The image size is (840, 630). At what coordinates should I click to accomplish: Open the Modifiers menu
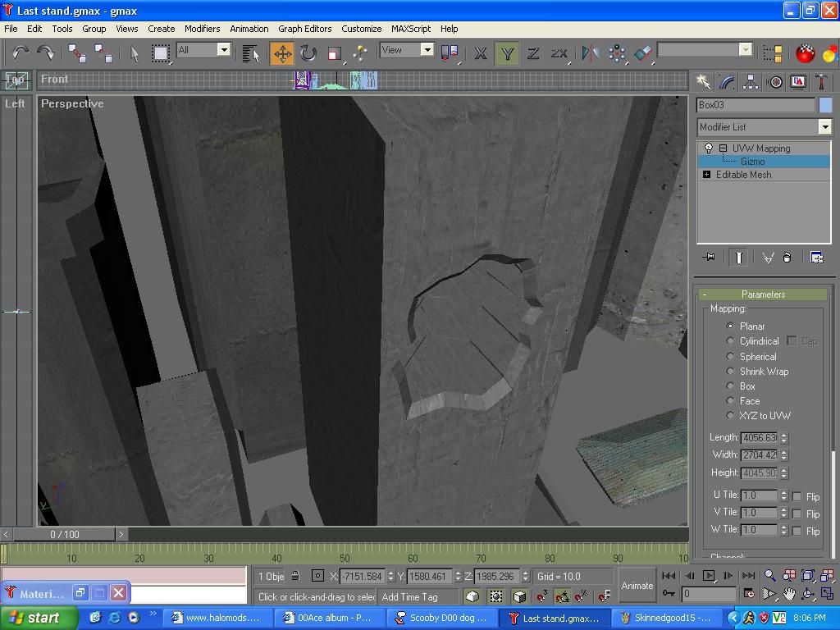pos(202,29)
